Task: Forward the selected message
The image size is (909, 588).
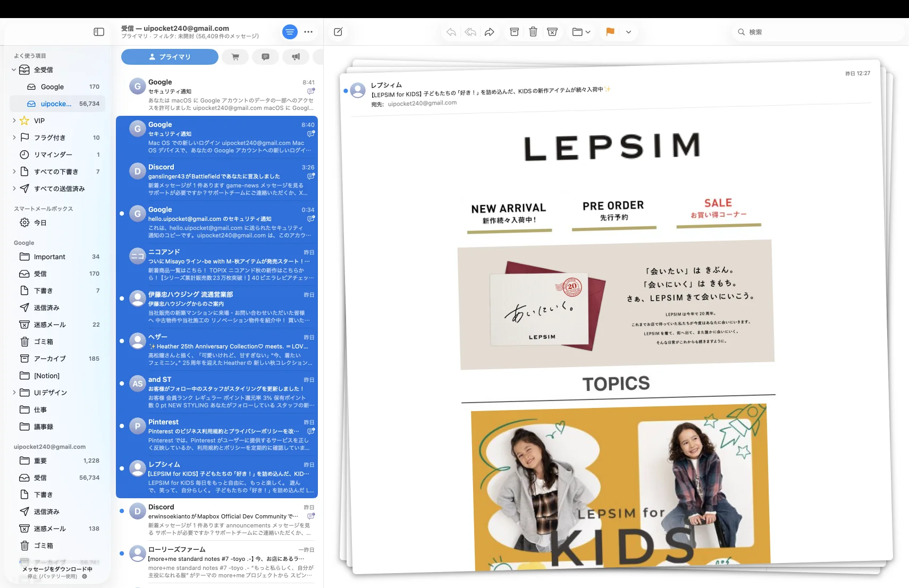Action: tap(490, 32)
